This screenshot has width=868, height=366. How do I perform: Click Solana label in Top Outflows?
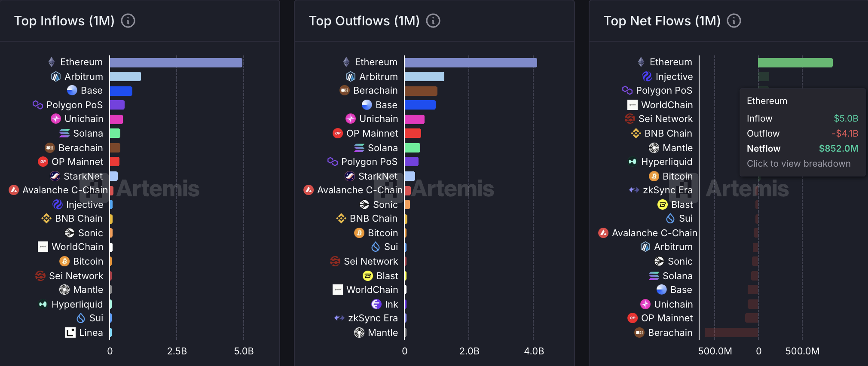point(382,148)
